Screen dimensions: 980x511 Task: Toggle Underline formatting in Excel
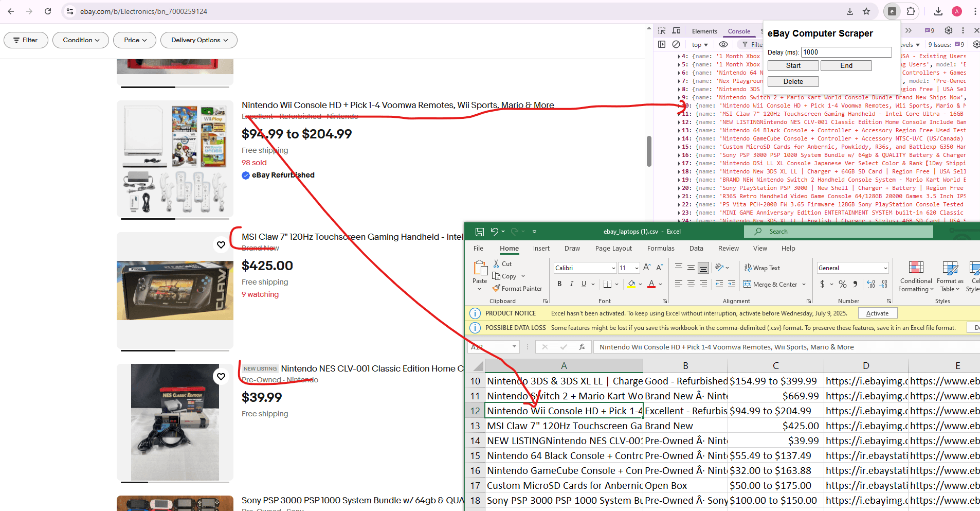click(x=584, y=284)
